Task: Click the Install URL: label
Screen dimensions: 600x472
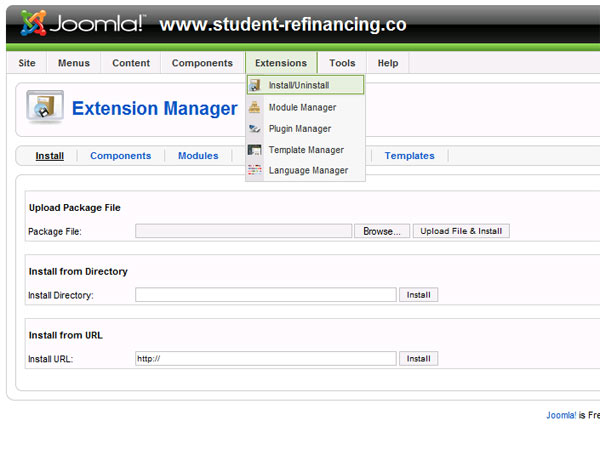Action: 51,359
